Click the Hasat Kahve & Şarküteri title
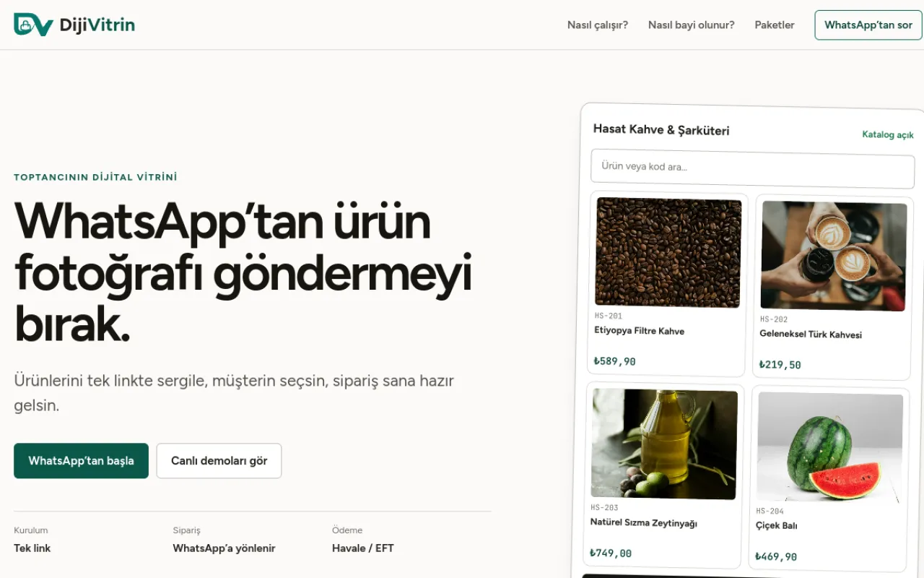This screenshot has width=924, height=578. pyautogui.click(x=661, y=130)
